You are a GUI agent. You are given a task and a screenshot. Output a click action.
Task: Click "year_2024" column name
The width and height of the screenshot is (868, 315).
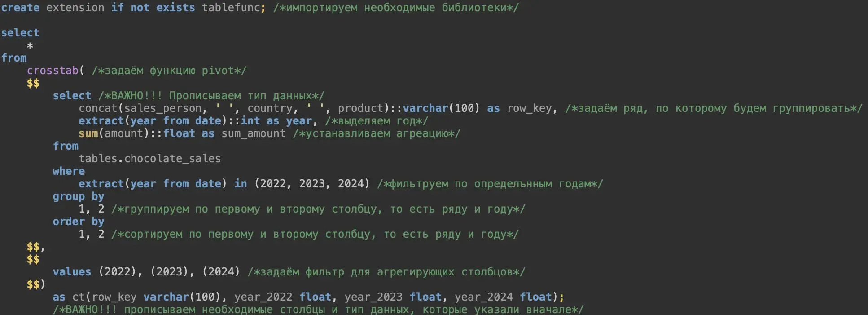point(484,297)
